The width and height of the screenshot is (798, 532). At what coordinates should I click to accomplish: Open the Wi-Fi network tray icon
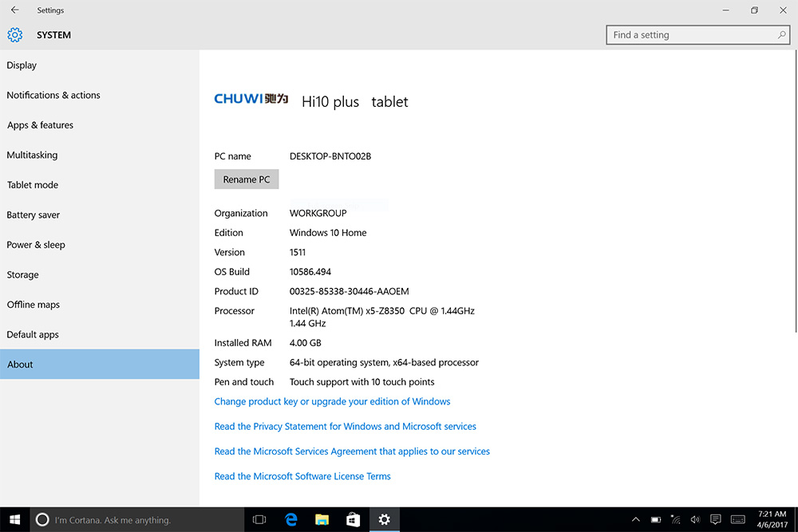point(675,519)
